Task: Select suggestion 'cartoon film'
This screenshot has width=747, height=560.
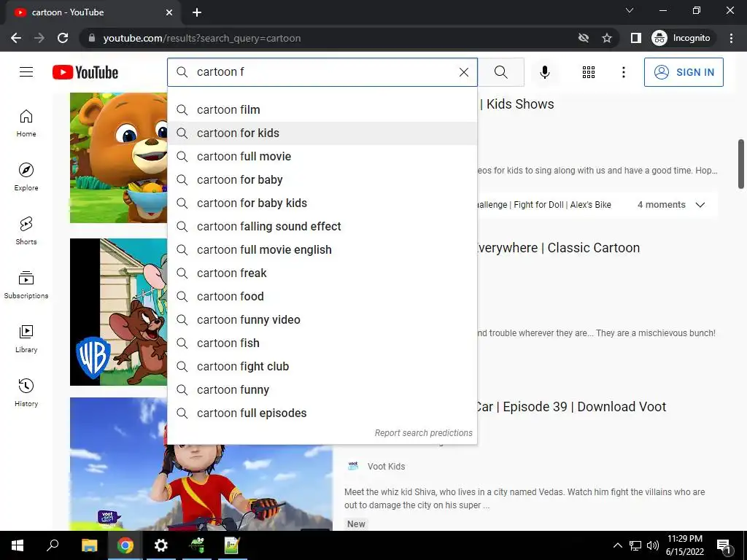Action: (322, 110)
